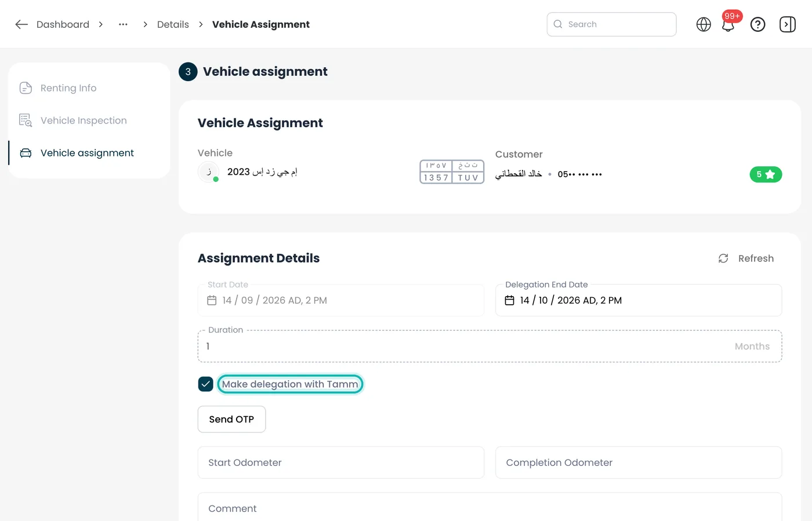The image size is (812, 521).
Task: Click the Refresh button
Action: coord(746,258)
